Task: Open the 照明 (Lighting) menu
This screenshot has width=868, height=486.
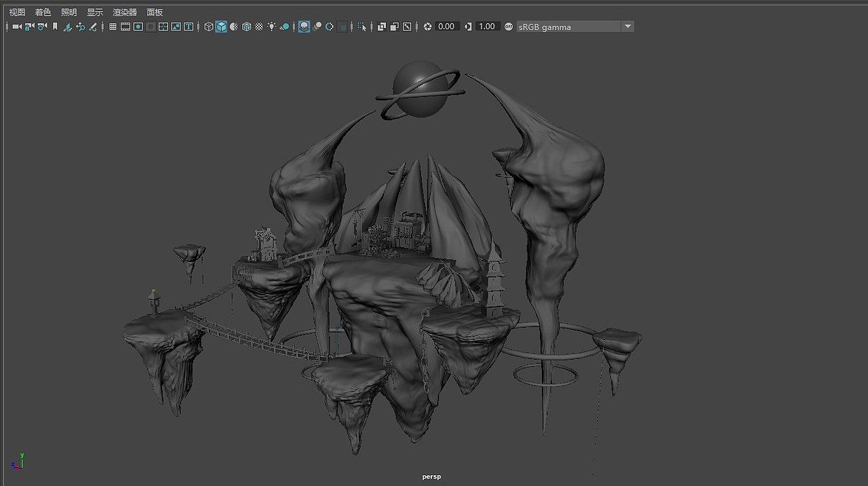Action: pos(68,12)
